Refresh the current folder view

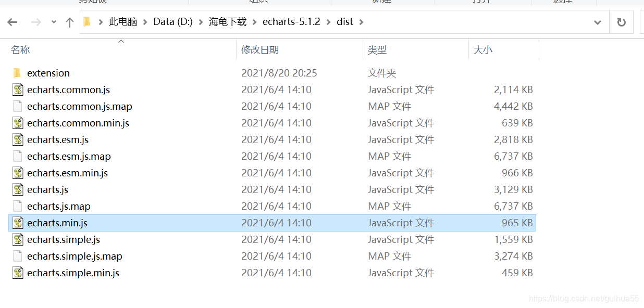tap(621, 22)
